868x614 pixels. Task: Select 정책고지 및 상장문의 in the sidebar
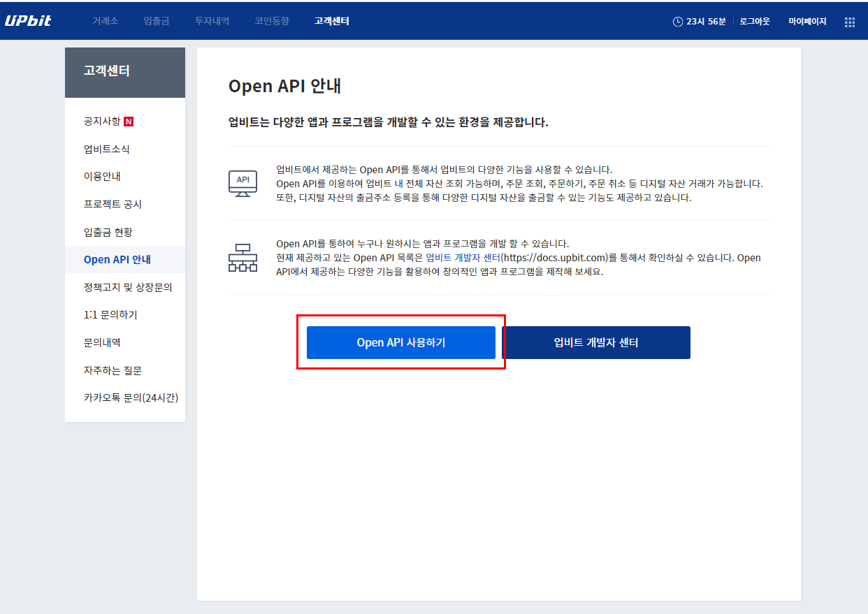pos(128,287)
